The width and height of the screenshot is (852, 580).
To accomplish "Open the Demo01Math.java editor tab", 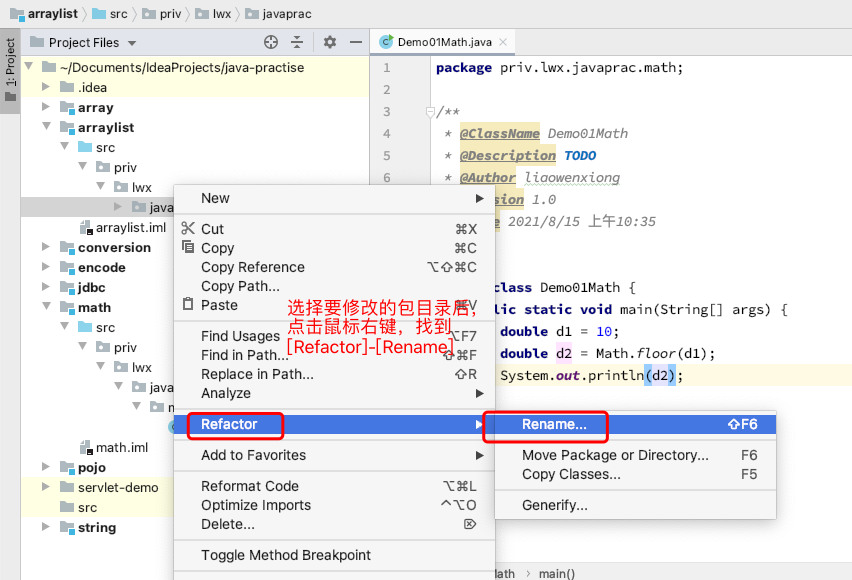I will 443,42.
